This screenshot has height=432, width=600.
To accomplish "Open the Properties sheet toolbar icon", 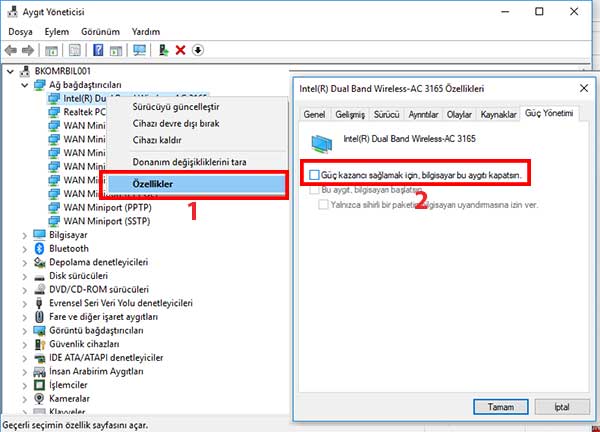I will click(x=75, y=50).
